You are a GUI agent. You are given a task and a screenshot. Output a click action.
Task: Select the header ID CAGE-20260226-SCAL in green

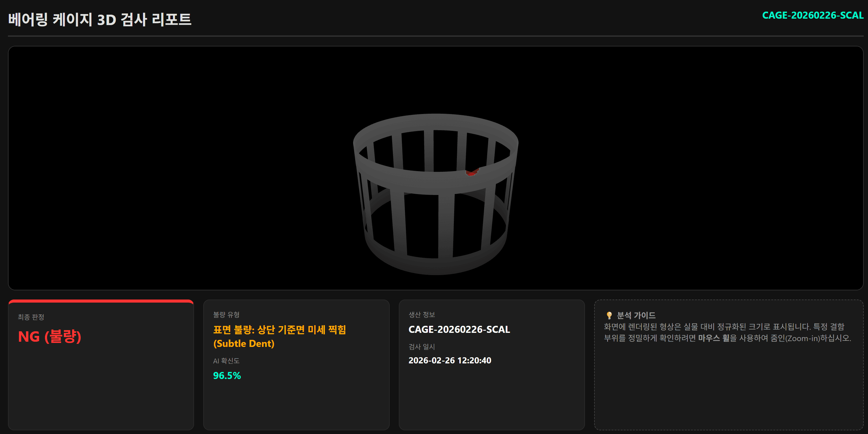[812, 15]
